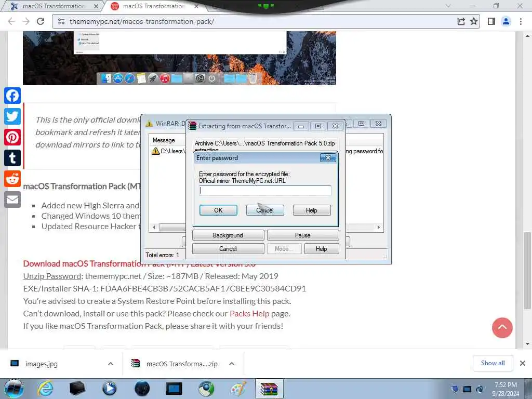Image resolution: width=532 pixels, height=399 pixels.
Task: Click the WinRAR message list left scroll arrow
Action: coord(154,228)
